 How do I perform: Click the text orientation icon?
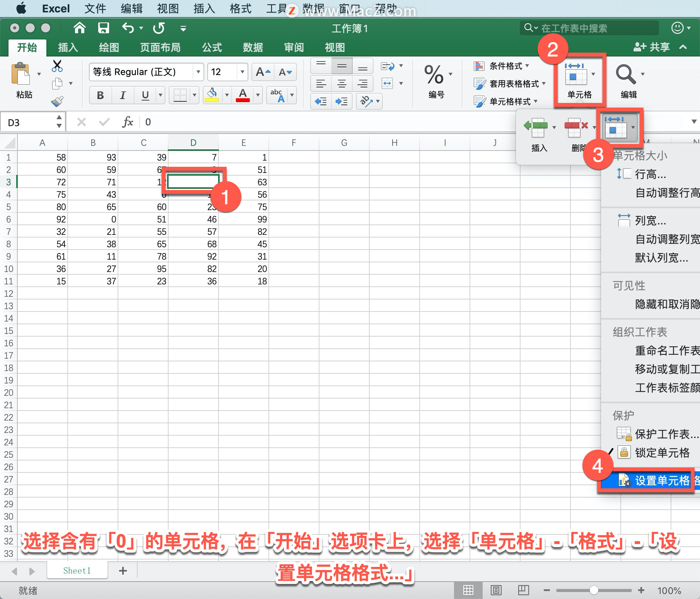(366, 101)
